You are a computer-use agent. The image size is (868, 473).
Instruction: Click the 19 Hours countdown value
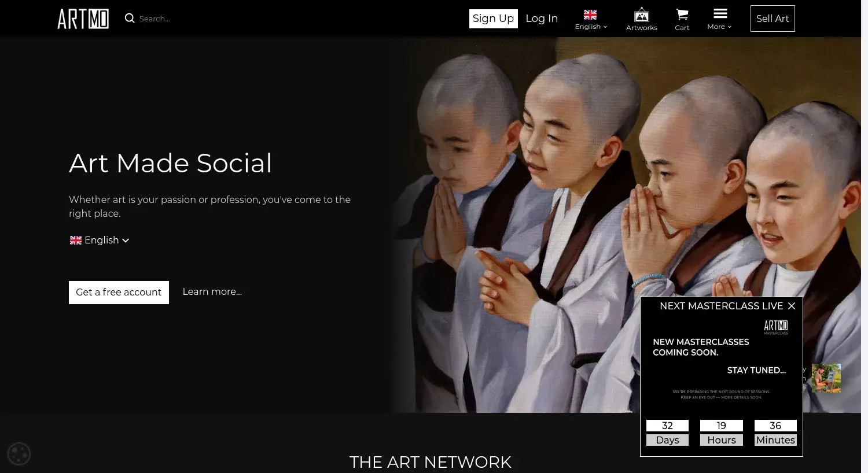722,426
